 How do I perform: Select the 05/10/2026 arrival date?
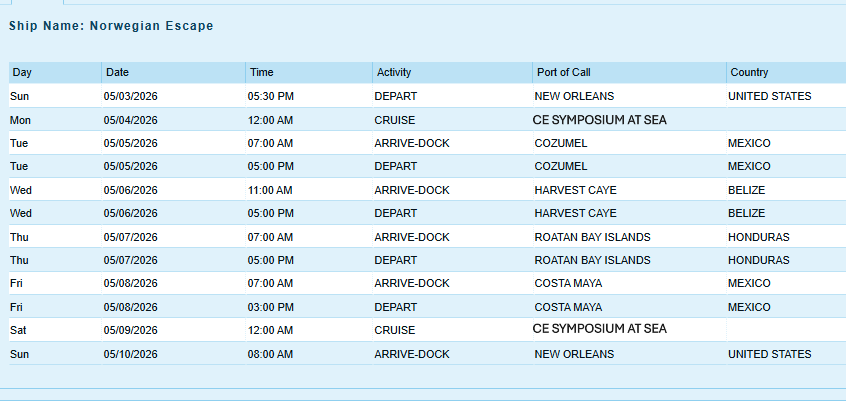tap(131, 354)
